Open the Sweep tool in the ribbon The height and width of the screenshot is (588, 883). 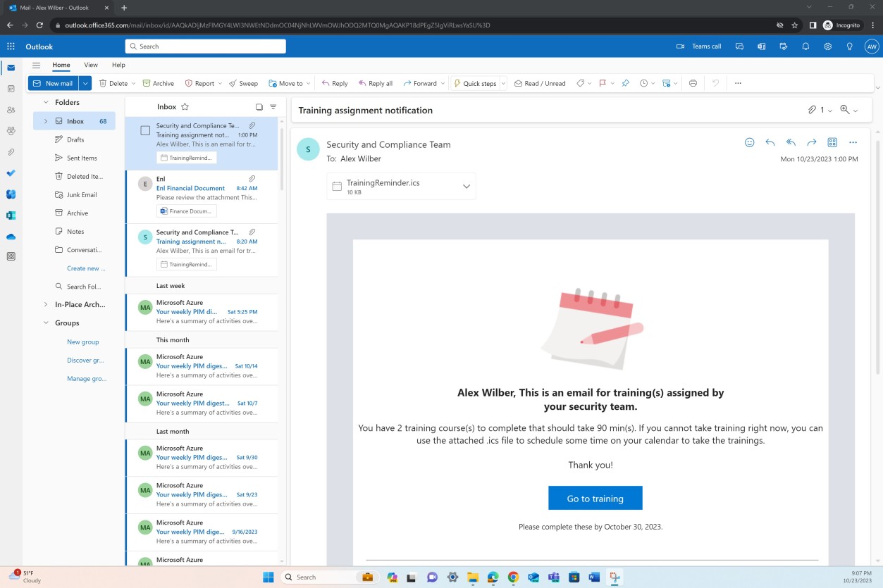click(x=243, y=83)
